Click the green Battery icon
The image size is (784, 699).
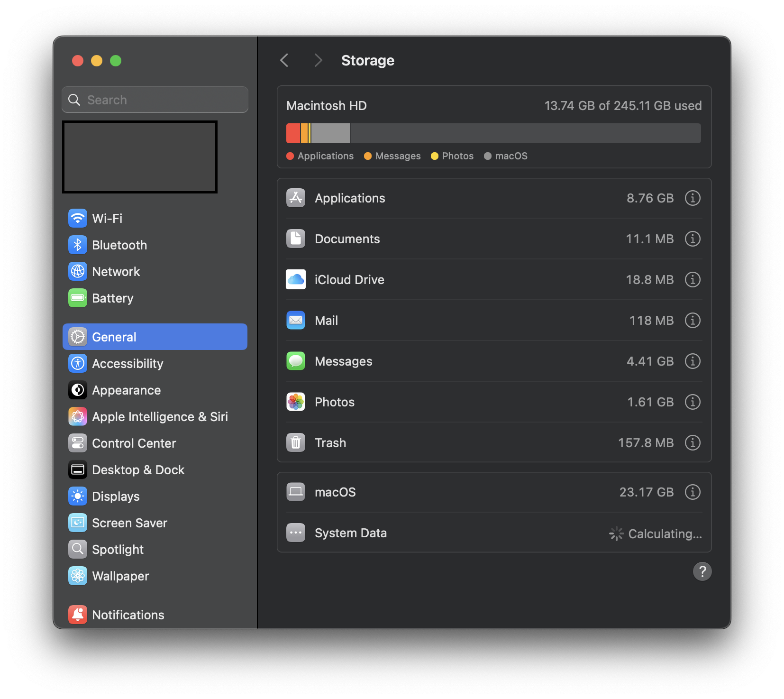pos(78,298)
